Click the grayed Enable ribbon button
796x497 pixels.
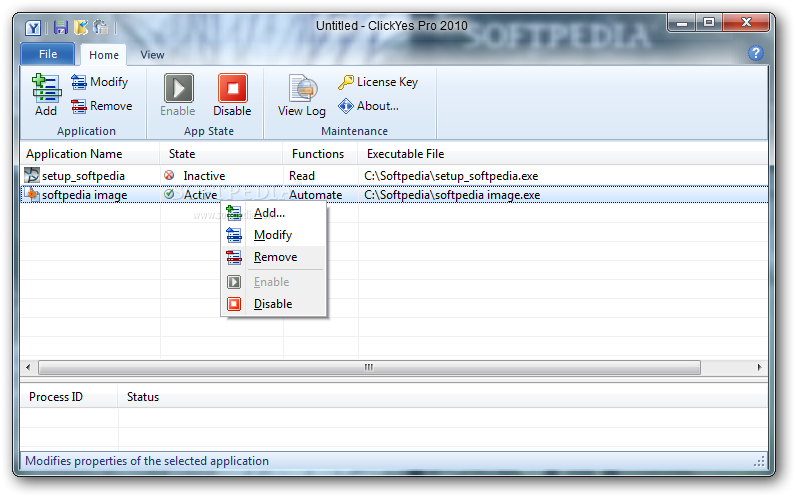click(178, 95)
